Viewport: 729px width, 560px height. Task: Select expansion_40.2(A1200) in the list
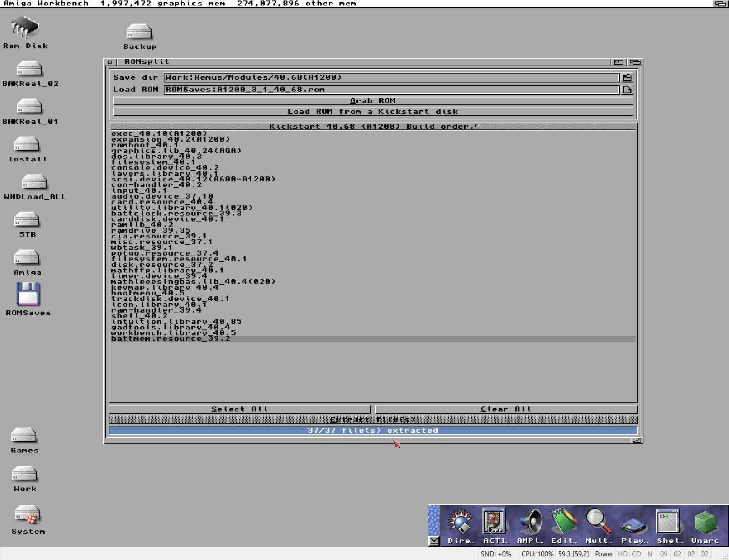[x=373, y=139]
